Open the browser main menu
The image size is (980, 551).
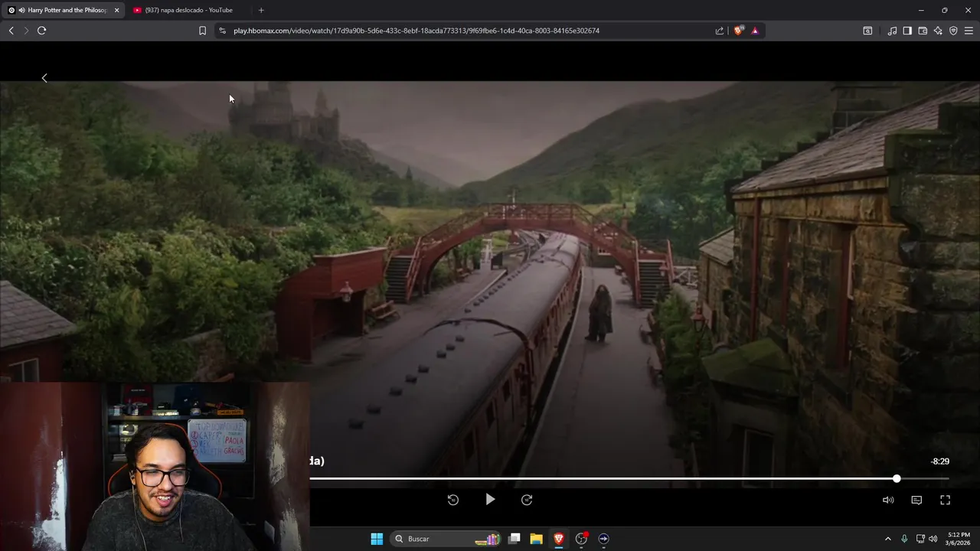[x=969, y=31]
